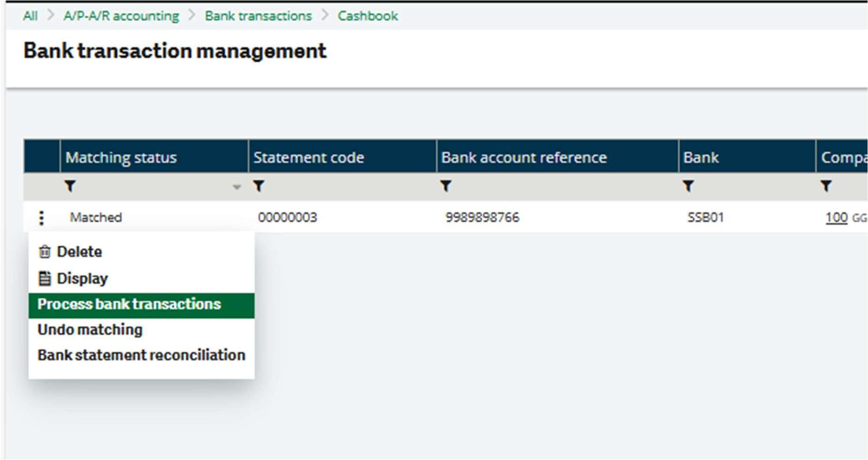The height and width of the screenshot is (460, 868).
Task: Go to Bank transactions breadcrumb
Action: click(258, 16)
